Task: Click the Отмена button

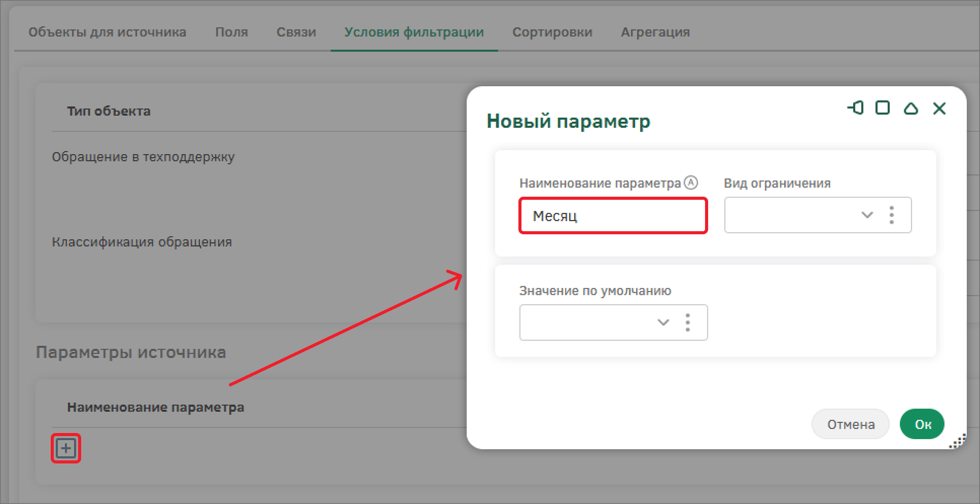Action: click(x=851, y=424)
